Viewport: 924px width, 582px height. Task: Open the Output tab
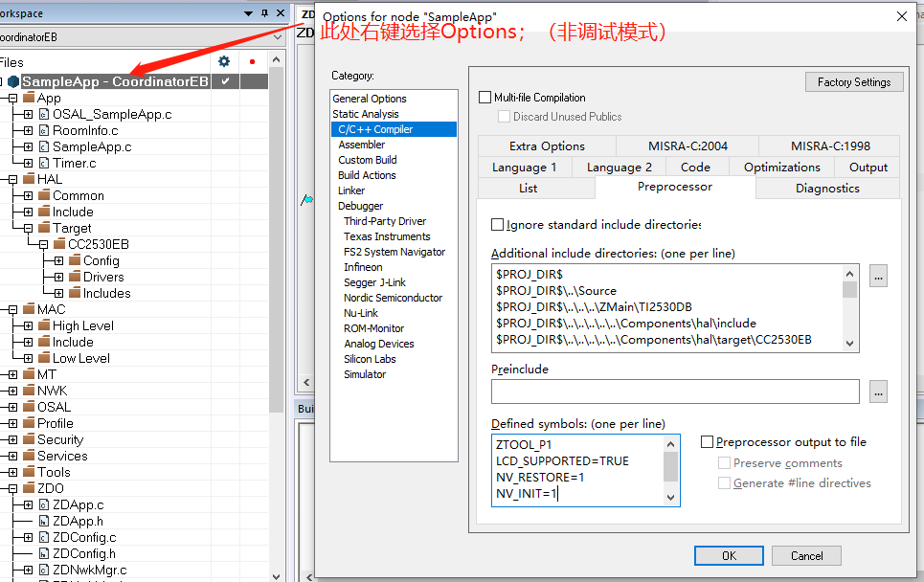click(868, 168)
